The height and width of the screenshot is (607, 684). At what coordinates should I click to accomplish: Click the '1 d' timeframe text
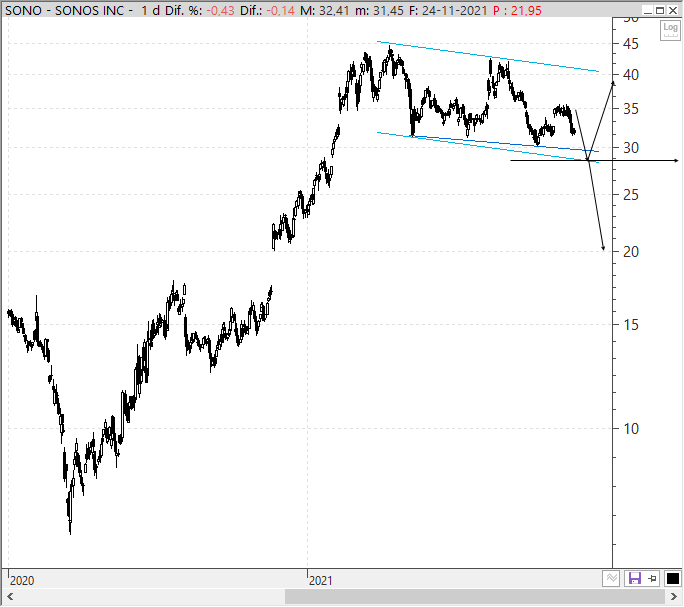click(150, 10)
